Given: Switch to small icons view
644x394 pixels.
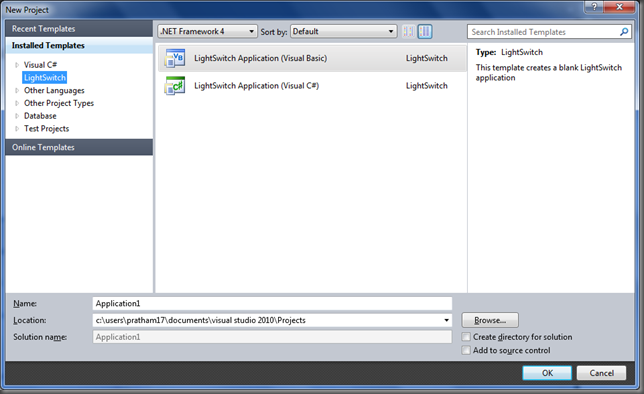Looking at the screenshot, I should click(409, 32).
